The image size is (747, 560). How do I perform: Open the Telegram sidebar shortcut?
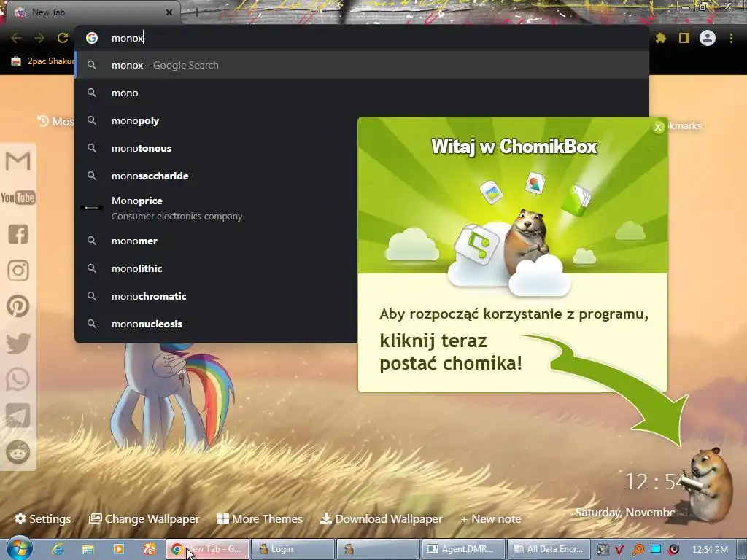pos(18,416)
